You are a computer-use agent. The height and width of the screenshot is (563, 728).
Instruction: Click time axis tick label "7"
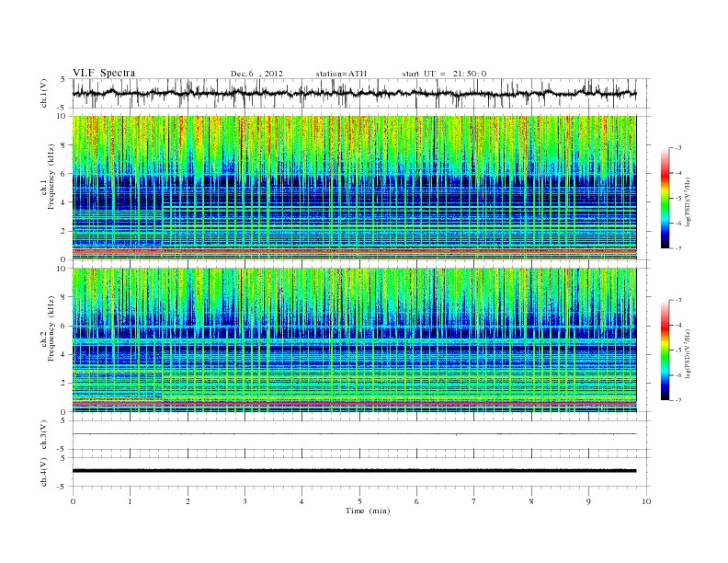click(474, 501)
